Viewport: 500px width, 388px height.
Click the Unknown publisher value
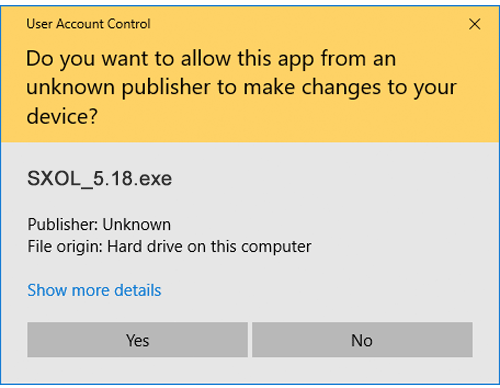[x=137, y=224]
